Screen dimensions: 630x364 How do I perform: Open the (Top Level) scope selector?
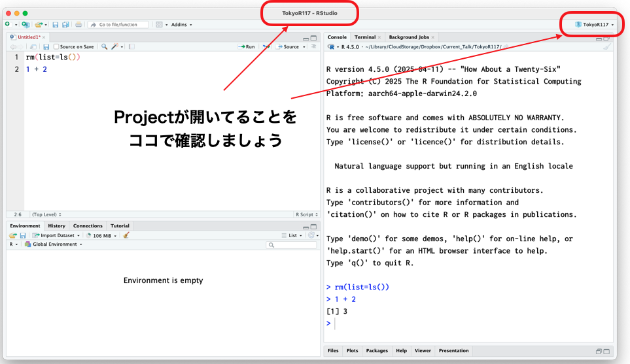(46, 214)
